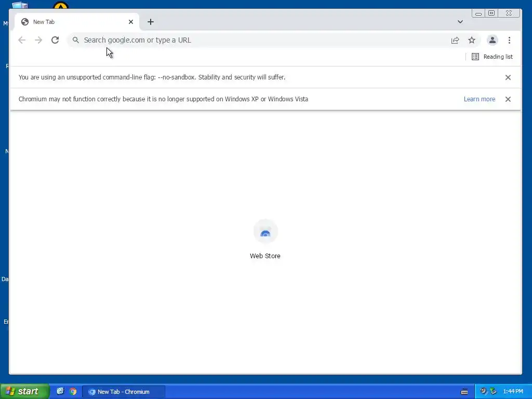The image size is (532, 399).
Task: Click the first system tray icon
Action: point(483,391)
